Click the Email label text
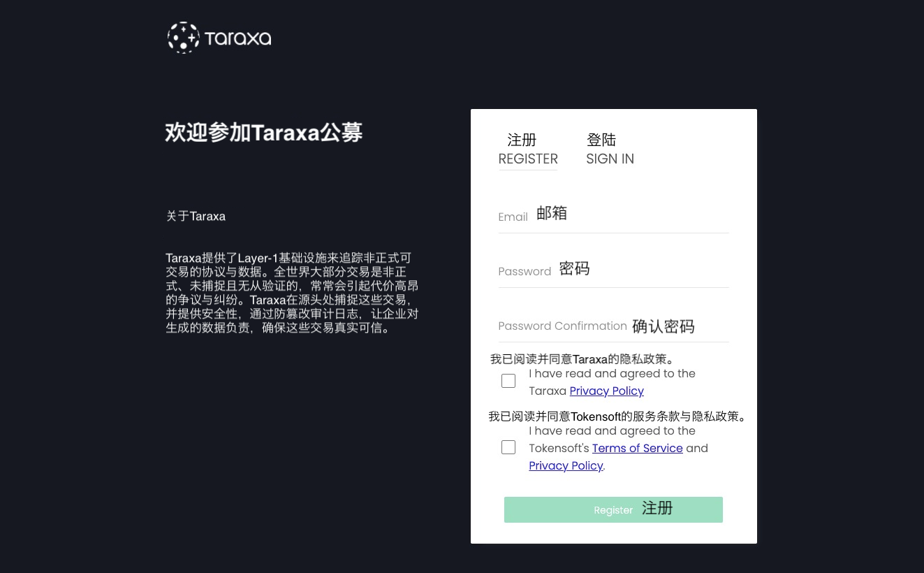 (513, 217)
